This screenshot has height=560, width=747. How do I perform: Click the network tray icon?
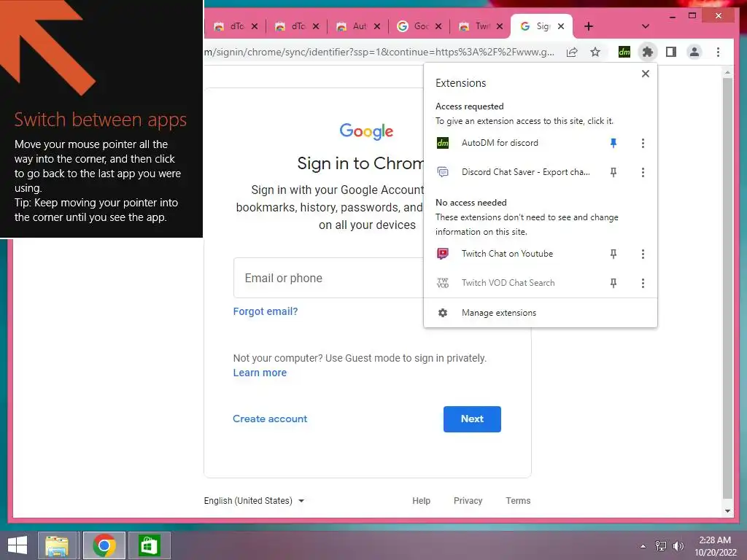[x=660, y=545]
